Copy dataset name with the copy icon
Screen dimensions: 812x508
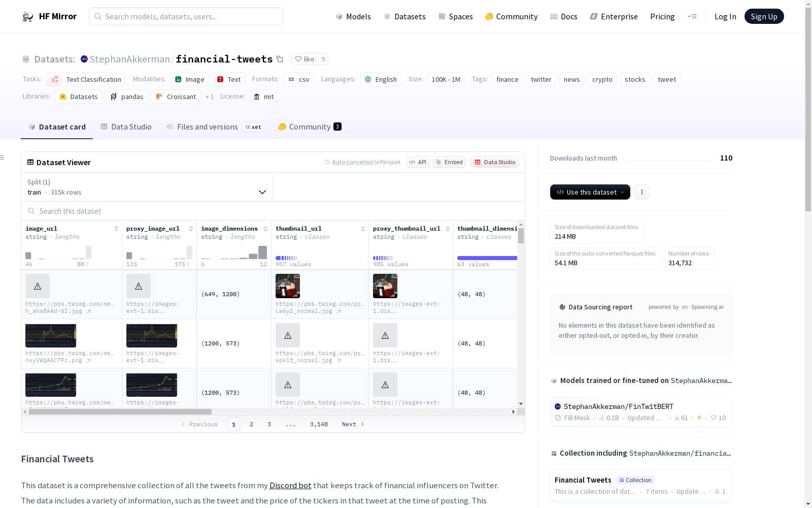(x=280, y=59)
